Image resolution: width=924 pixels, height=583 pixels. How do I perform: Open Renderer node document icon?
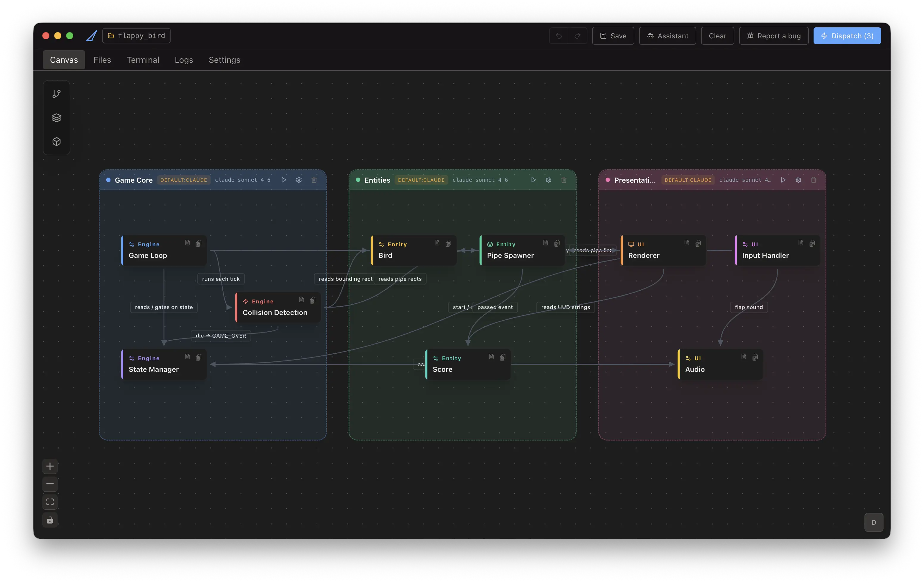point(687,243)
